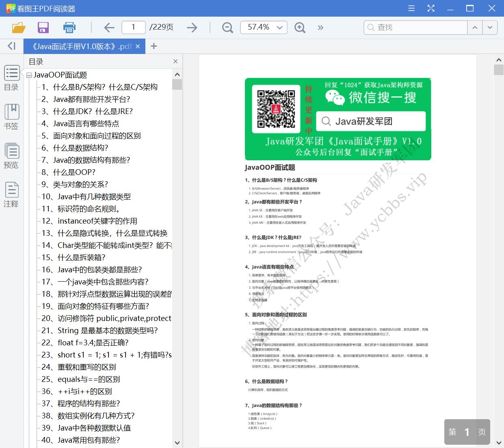Select outline item 22、float f=3.4;是否正确
This screenshot has height=448, width=504.
[x=85, y=342]
